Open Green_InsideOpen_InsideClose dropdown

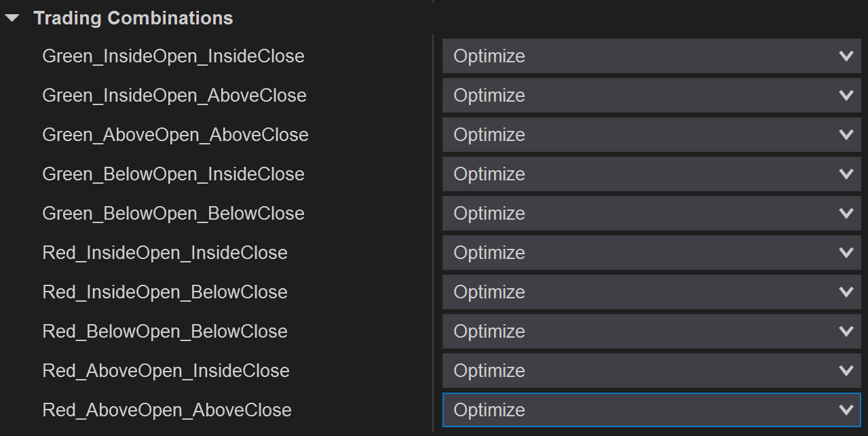[x=651, y=56]
